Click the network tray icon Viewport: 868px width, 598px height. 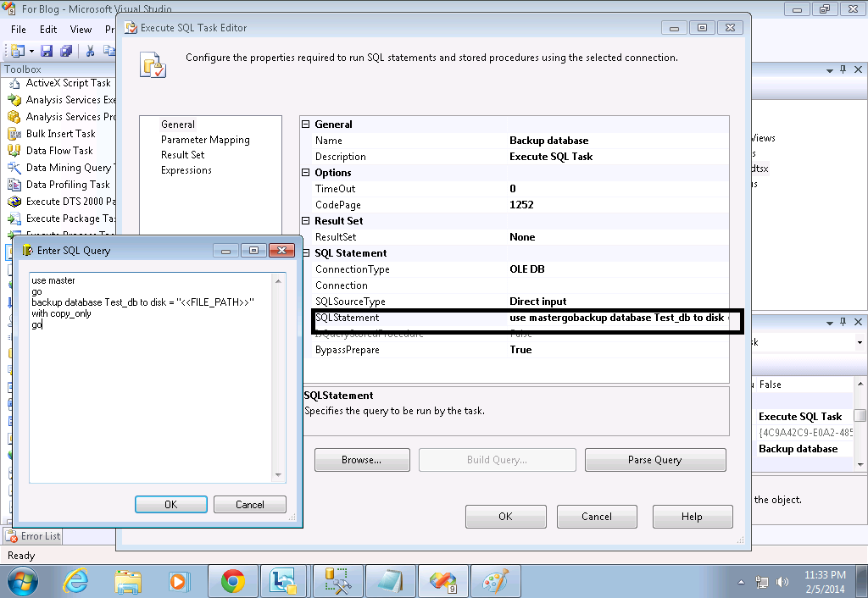click(762, 582)
